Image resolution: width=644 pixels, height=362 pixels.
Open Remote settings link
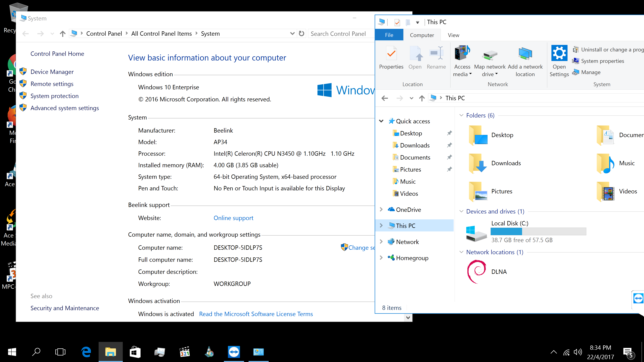click(52, 84)
